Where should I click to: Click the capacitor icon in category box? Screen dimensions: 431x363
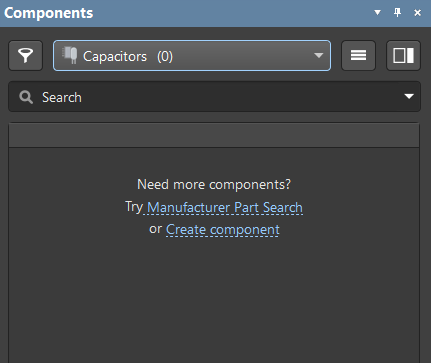[x=70, y=55]
